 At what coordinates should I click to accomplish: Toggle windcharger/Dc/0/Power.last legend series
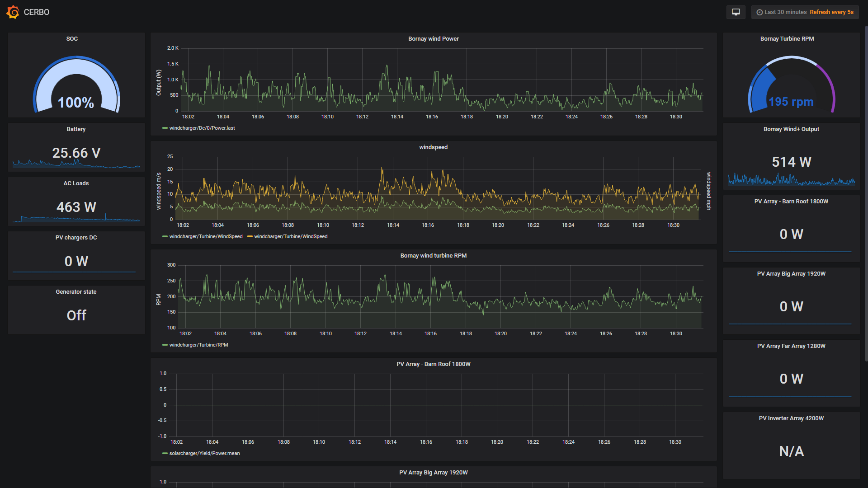[202, 128]
